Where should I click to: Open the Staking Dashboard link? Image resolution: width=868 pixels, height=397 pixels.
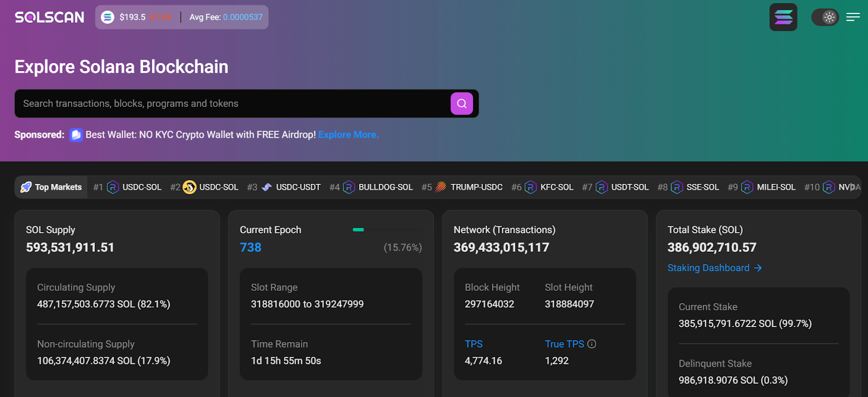point(709,268)
